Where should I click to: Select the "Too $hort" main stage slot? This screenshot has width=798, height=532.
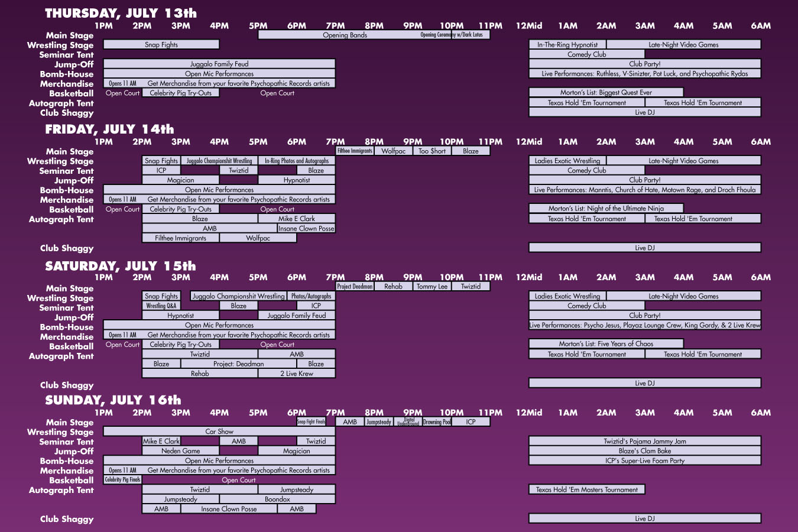(x=432, y=151)
